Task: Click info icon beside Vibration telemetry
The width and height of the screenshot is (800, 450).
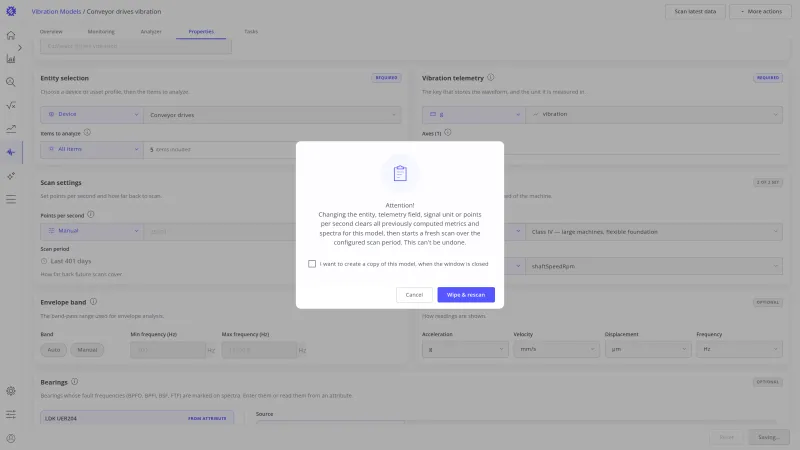Action: (x=490, y=78)
